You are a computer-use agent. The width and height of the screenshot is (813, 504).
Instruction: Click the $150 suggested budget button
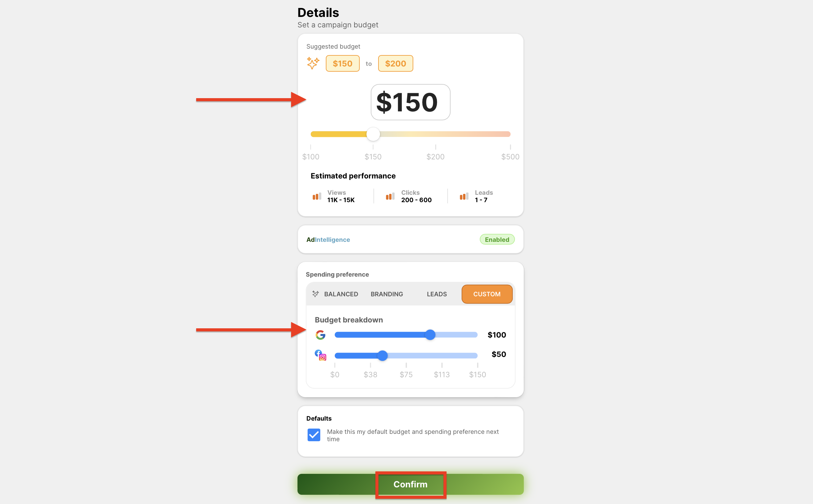pos(342,63)
